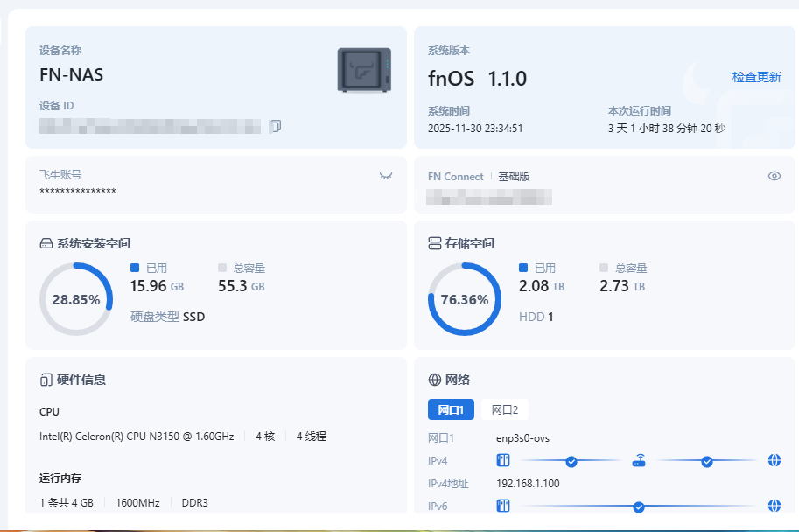The width and height of the screenshot is (799, 532).
Task: Click the 2.73 TB total capacity value
Action: click(622, 286)
